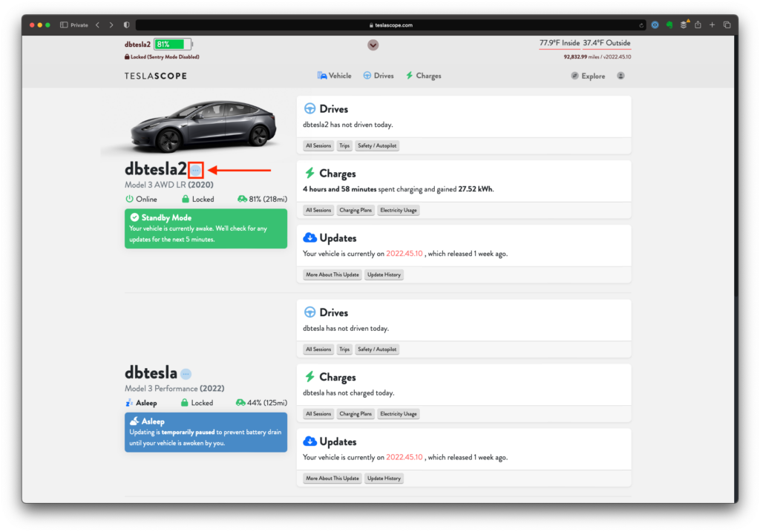Open Update History for dbtesla
The image size is (760, 532).
[x=384, y=478]
